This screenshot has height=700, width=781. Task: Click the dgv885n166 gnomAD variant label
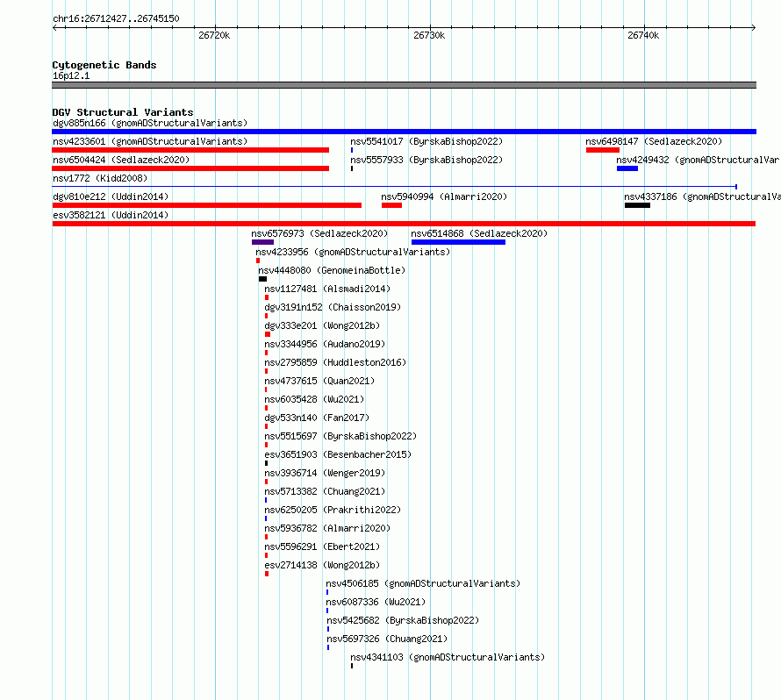[x=150, y=123]
